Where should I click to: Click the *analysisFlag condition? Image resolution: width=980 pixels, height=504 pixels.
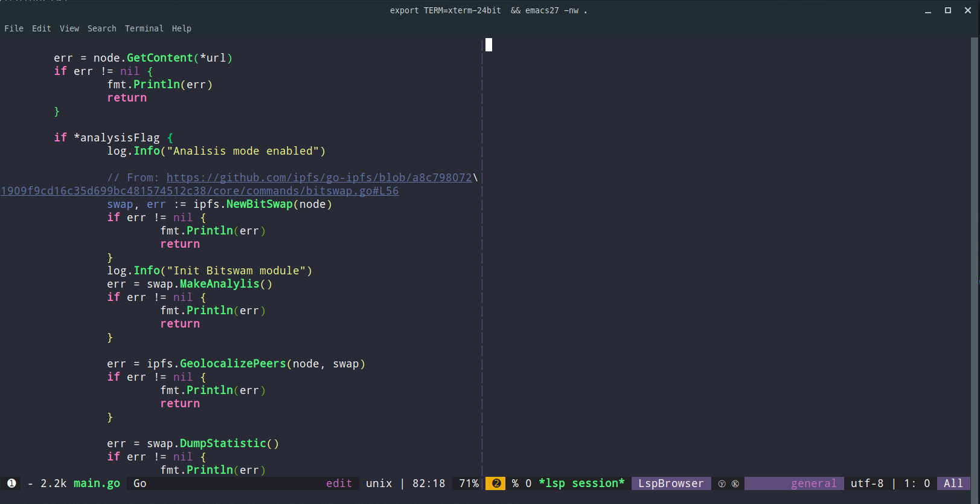(x=117, y=138)
